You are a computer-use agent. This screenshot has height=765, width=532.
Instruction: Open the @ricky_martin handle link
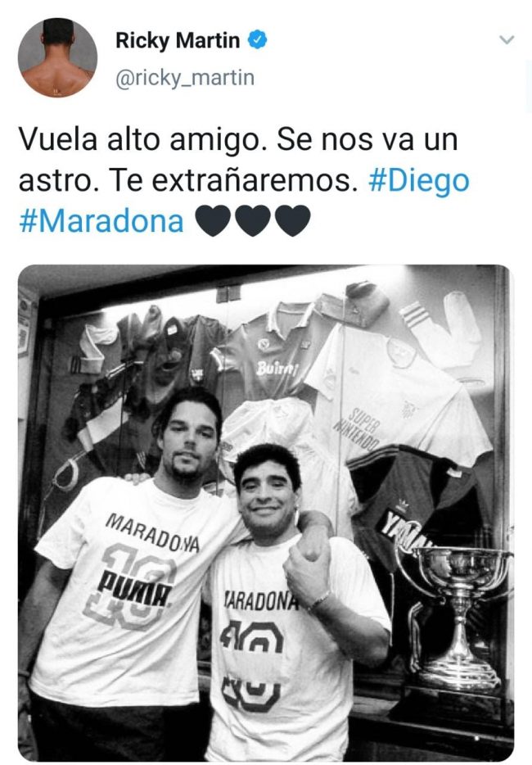[185, 78]
